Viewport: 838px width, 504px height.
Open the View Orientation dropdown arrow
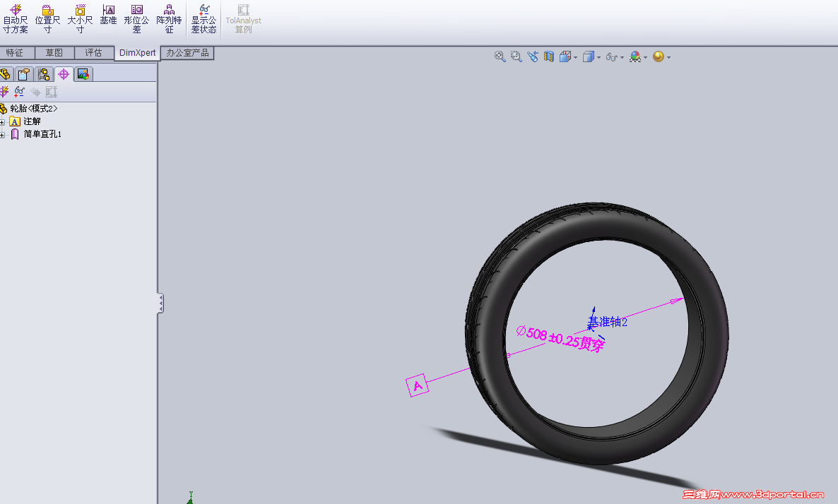576,58
